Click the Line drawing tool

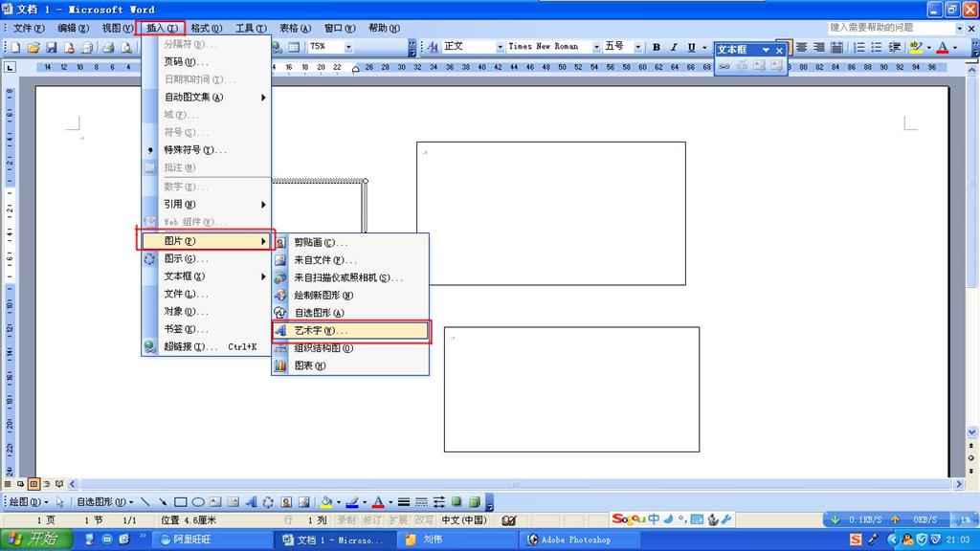click(145, 502)
